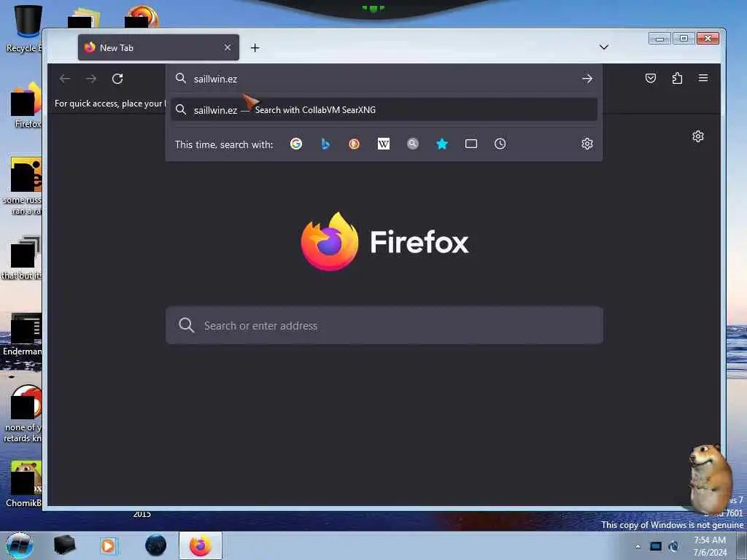Search within History clock icon
Screen dimensions: 747x560
coord(500,144)
